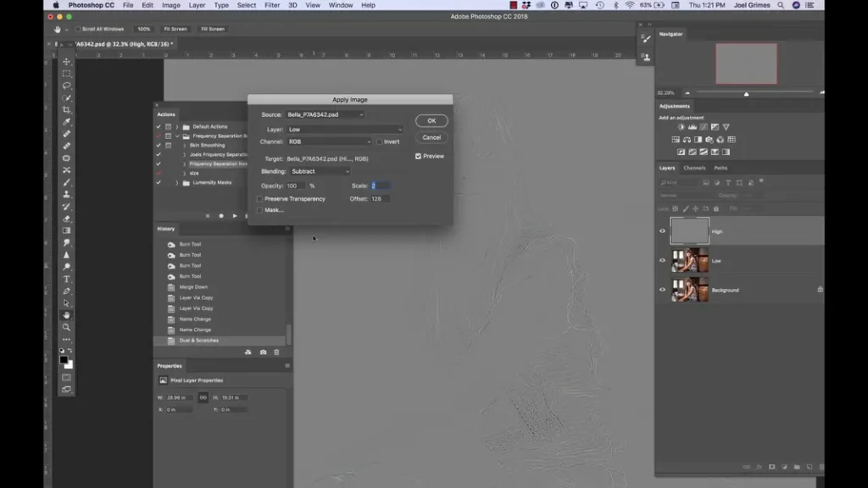Toggle the Invert checkbox

click(379, 142)
